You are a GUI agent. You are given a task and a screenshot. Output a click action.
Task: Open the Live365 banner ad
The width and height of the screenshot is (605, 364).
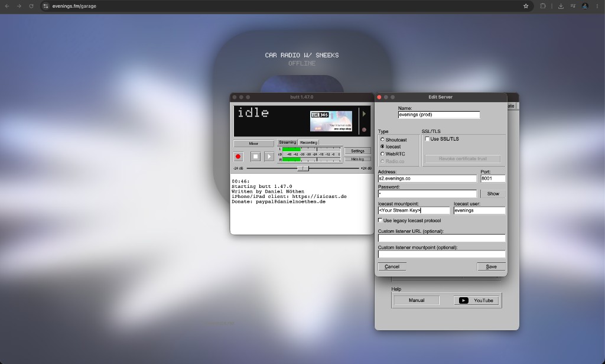coord(331,121)
